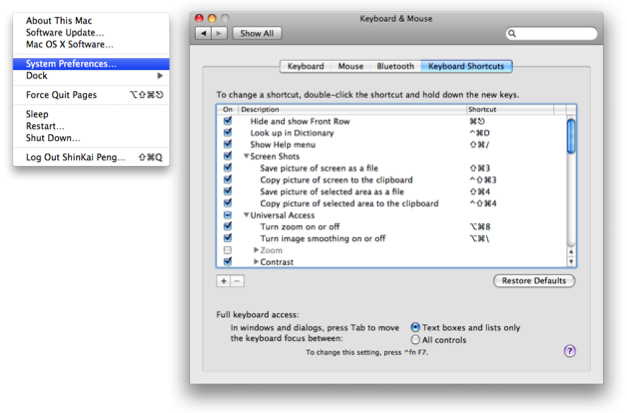The width and height of the screenshot is (627, 413).
Task: Uncheck Turn zoom on or off
Action: pyautogui.click(x=228, y=226)
